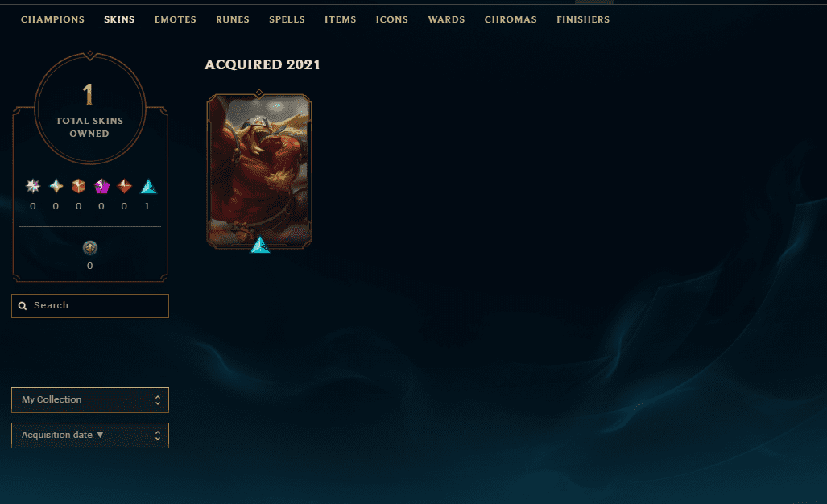Viewport: 827px width, 504px height.
Task: Switch to the Champions tab
Action: pyautogui.click(x=52, y=19)
